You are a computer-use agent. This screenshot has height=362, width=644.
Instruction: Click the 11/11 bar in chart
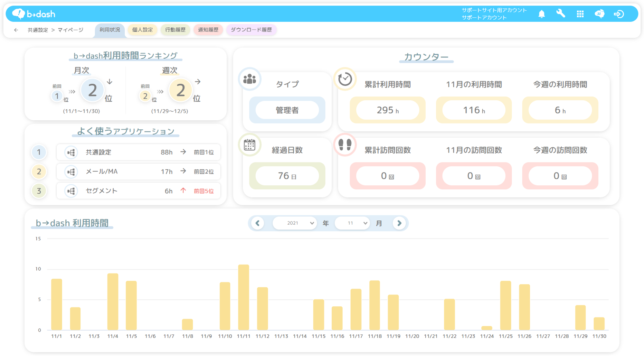pyautogui.click(x=244, y=297)
